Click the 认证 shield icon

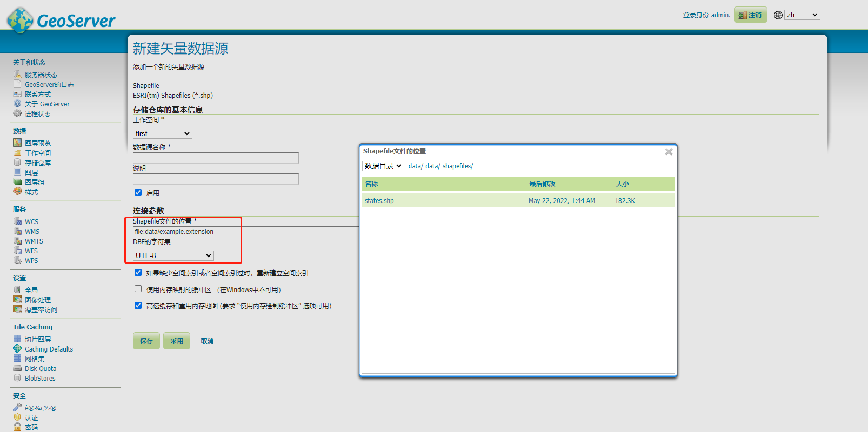point(17,417)
